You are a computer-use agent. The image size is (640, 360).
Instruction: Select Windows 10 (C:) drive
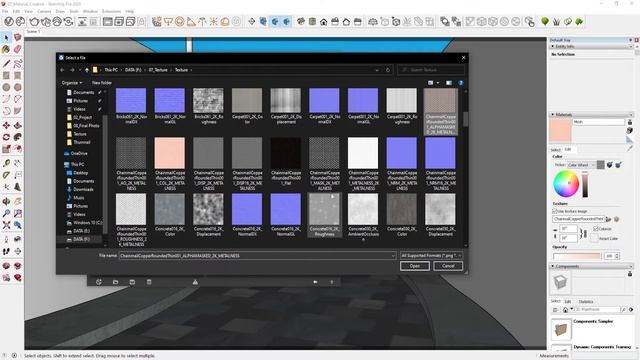click(x=84, y=223)
